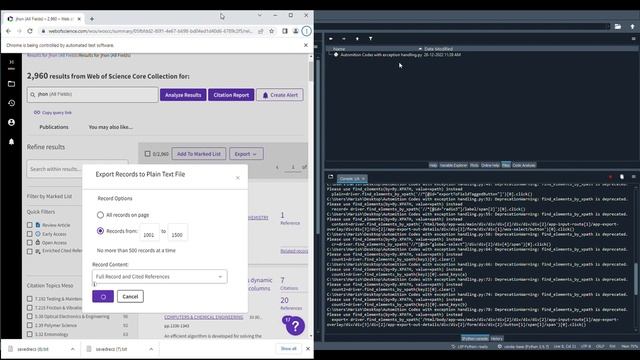This screenshot has height=360, width=640.
Task: Go to parent directory in Spyder Files pane
Action: 357,38
